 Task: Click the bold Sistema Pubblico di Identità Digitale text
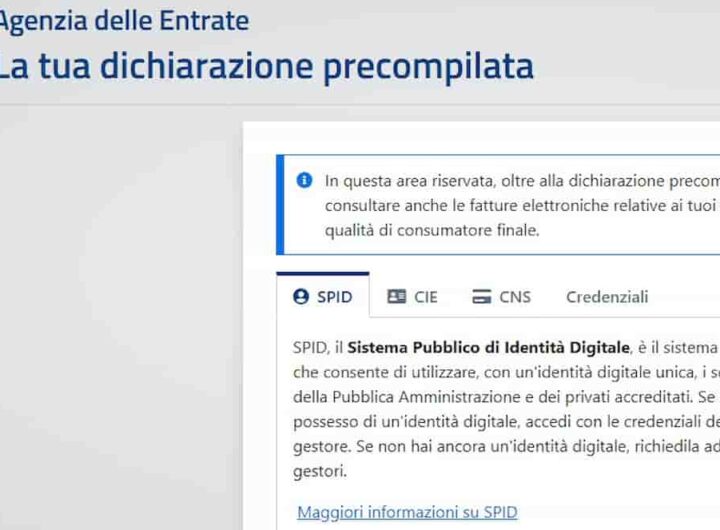pyautogui.click(x=488, y=348)
